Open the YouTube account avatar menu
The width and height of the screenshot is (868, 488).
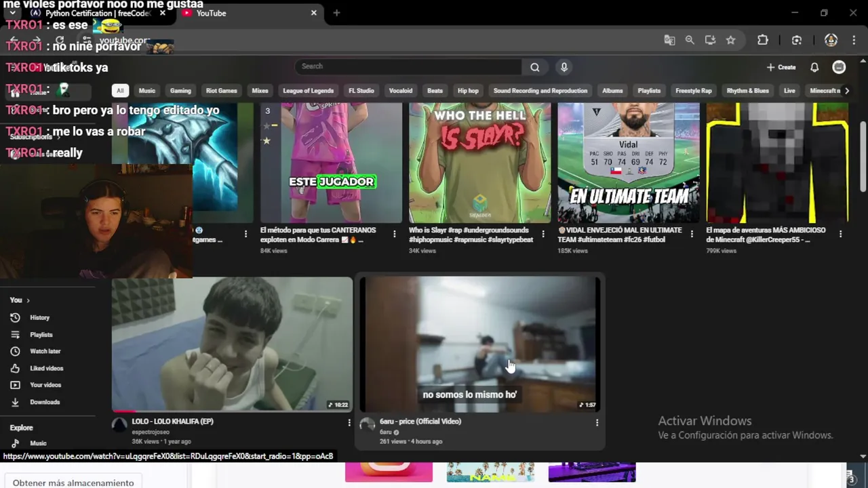(x=839, y=67)
